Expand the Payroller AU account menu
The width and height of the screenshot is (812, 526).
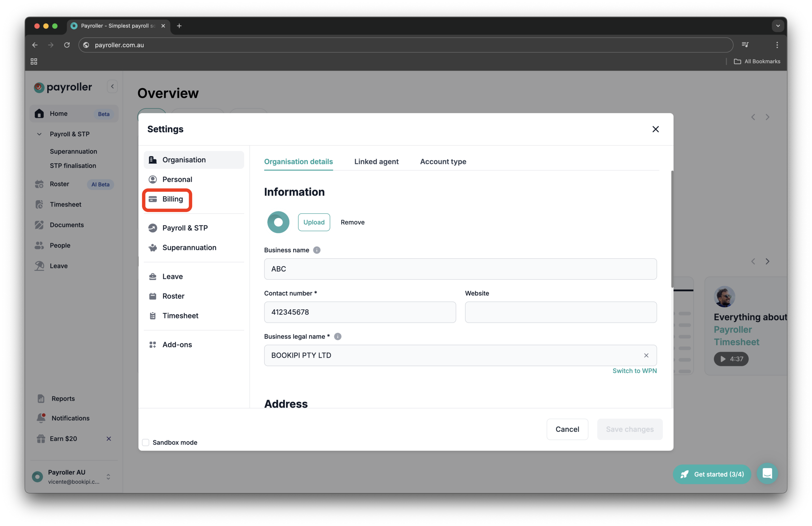tap(108, 477)
